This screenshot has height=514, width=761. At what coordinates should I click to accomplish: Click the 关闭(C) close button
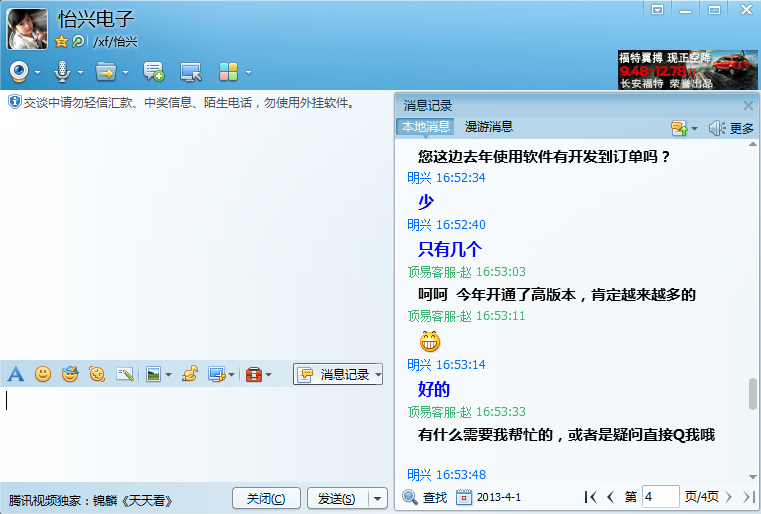pyautogui.click(x=266, y=498)
